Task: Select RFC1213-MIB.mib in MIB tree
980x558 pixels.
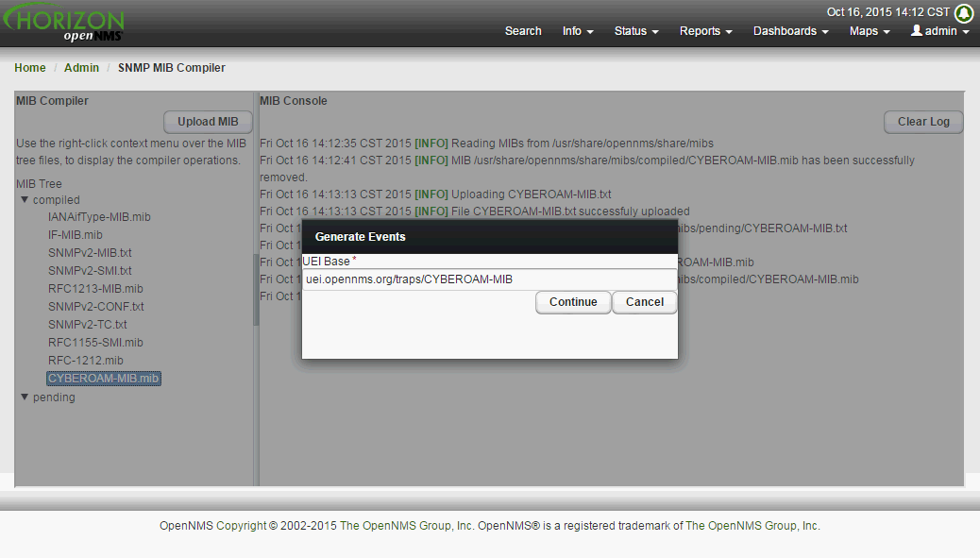Action: tap(95, 289)
